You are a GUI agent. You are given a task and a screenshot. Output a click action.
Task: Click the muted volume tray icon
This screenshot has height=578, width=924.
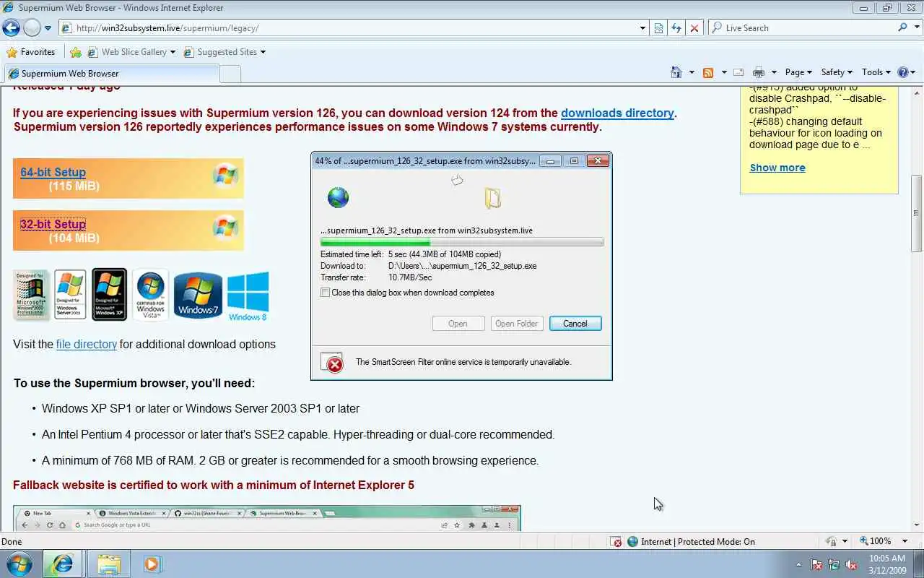[851, 564]
